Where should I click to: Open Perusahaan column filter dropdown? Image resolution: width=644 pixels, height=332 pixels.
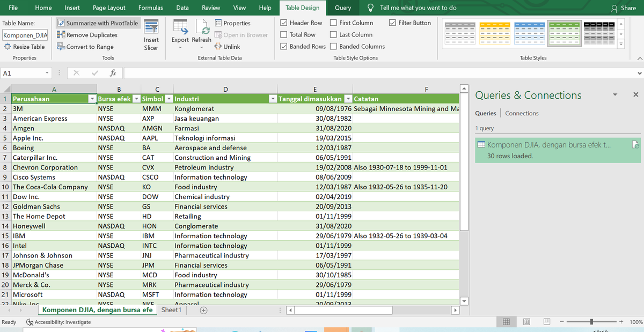point(92,99)
